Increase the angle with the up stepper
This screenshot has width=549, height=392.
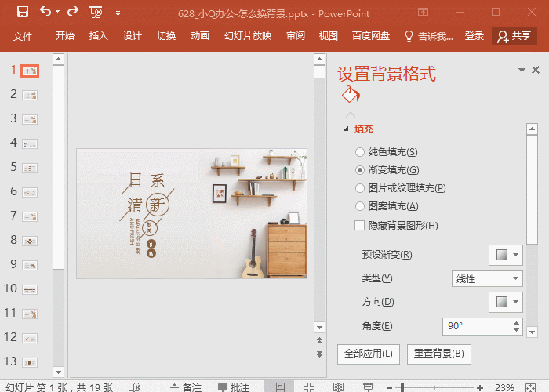[x=516, y=323]
